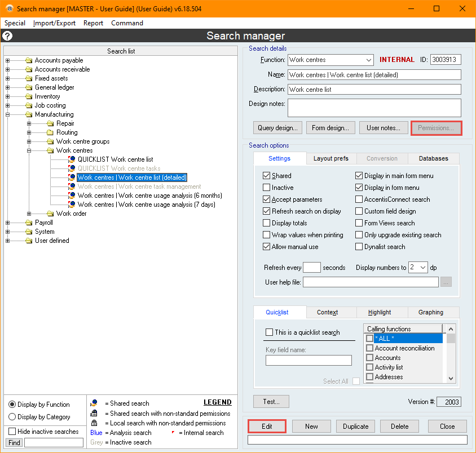This screenshot has width=476, height=453.
Task: Click the Inventory folder icon
Action: (x=29, y=96)
